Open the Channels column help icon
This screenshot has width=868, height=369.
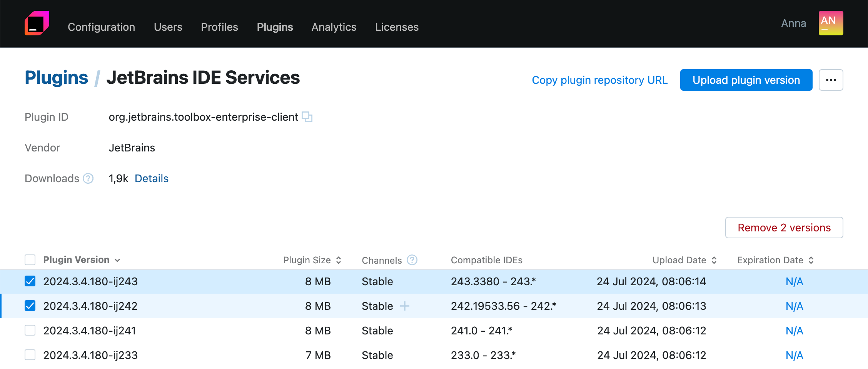point(412,260)
